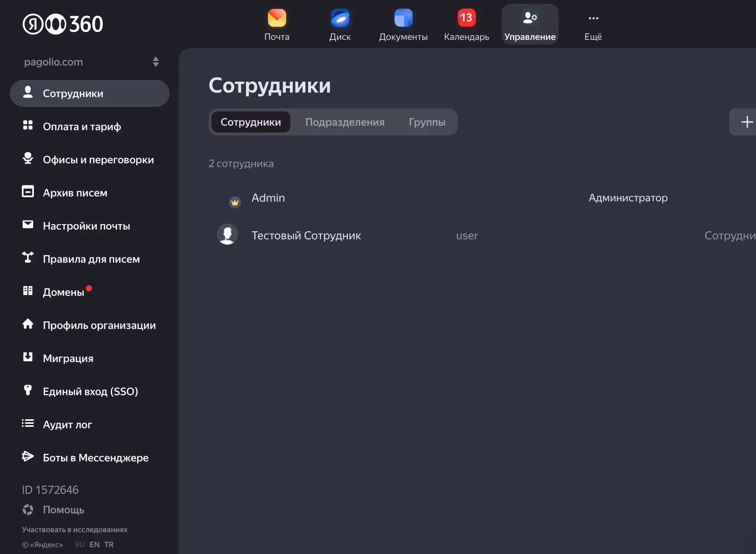Open the Диск app icon
Viewport: 756px width, 554px height.
pos(340,18)
